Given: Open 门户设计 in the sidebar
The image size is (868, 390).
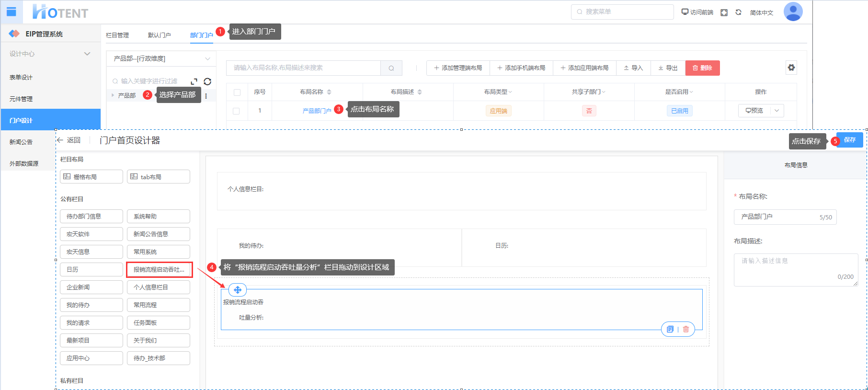Looking at the screenshot, I should click(x=50, y=120).
